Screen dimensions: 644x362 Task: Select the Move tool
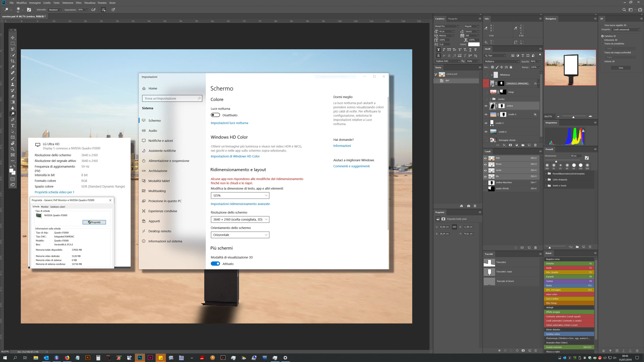coord(13,38)
